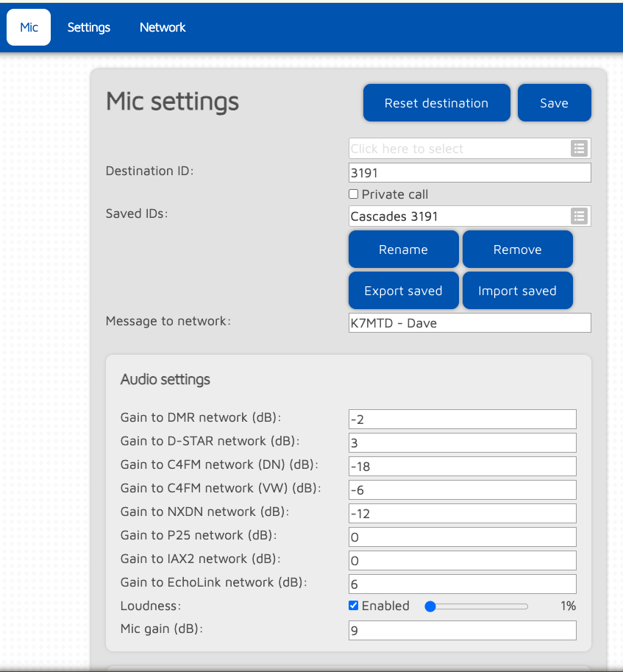Click list icon in destination selector field

580,149
